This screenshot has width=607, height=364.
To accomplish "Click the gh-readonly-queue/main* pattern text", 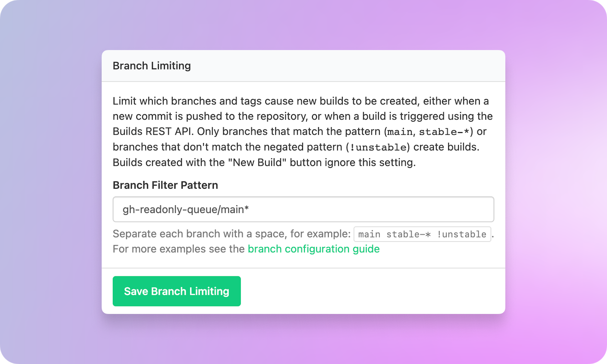I will point(185,209).
